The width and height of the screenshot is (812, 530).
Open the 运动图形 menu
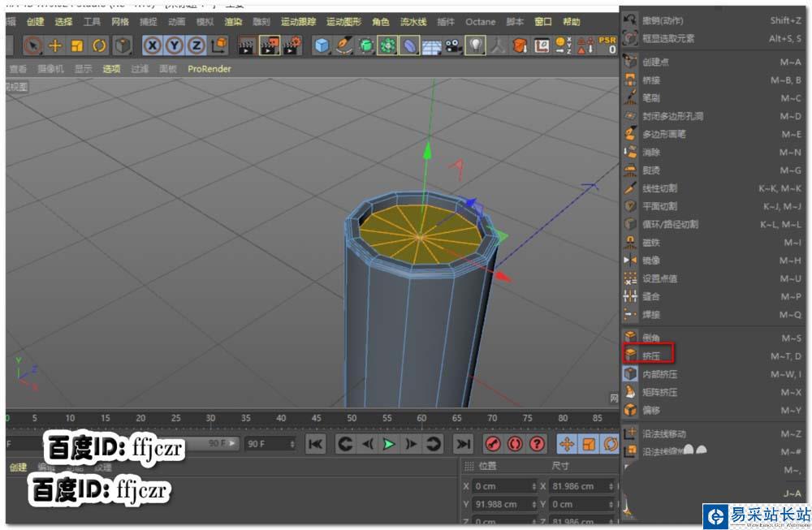pyautogui.click(x=343, y=22)
